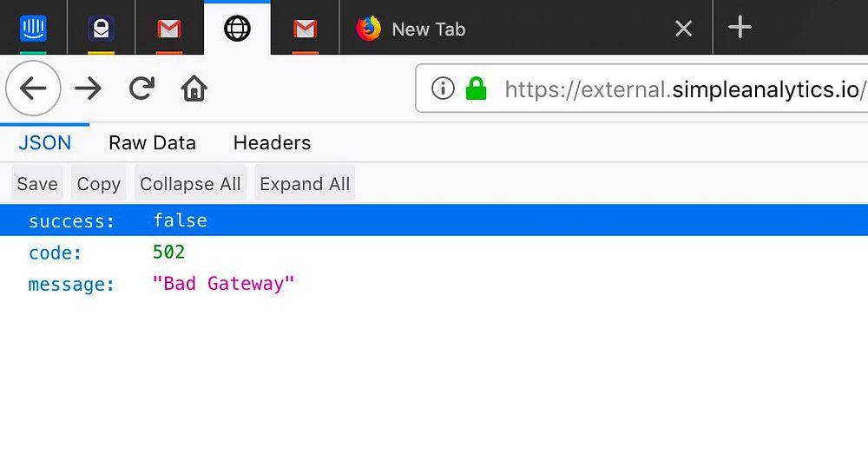Click the Save button
The width and height of the screenshot is (868, 460).
[x=37, y=184]
